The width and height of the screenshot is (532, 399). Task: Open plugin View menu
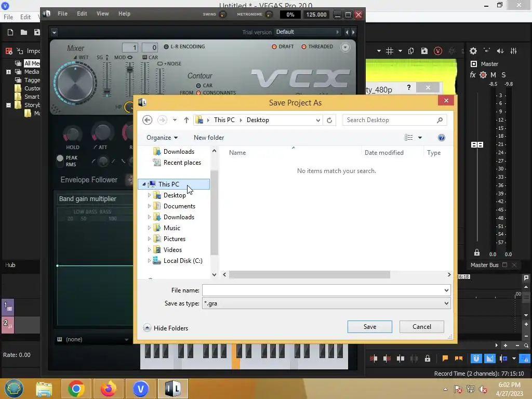[102, 14]
